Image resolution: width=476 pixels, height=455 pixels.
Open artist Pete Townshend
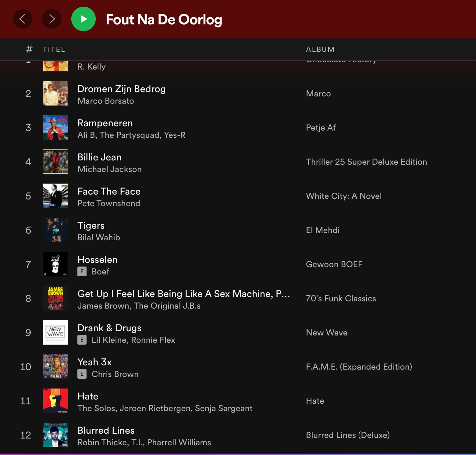[x=109, y=203]
